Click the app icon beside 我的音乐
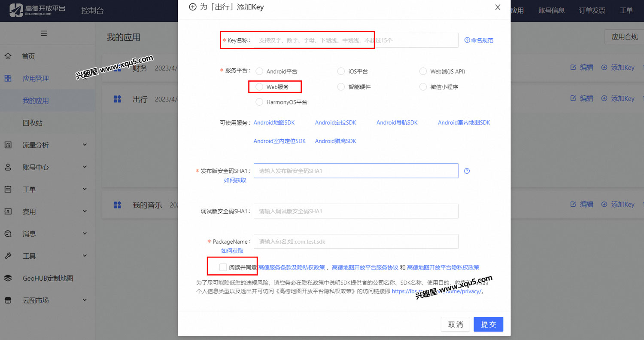 117,205
